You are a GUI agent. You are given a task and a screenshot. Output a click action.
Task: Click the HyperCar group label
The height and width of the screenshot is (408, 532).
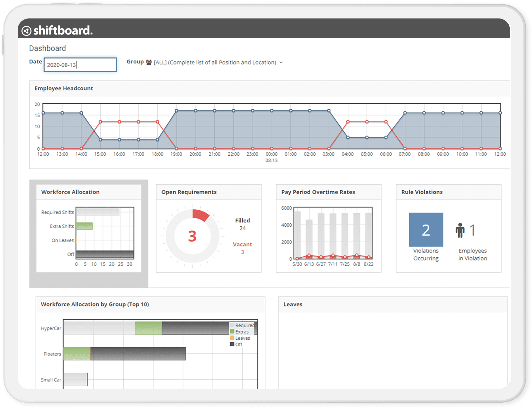[x=51, y=328]
